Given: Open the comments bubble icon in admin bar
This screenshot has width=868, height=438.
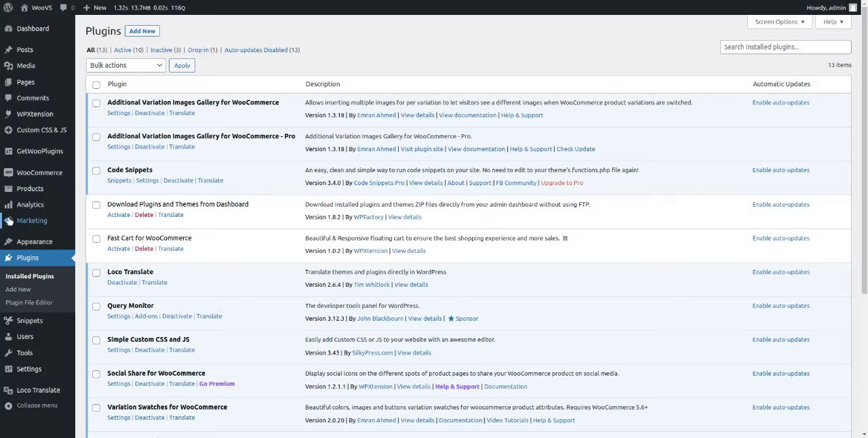Looking at the screenshot, I should pyautogui.click(x=64, y=7).
